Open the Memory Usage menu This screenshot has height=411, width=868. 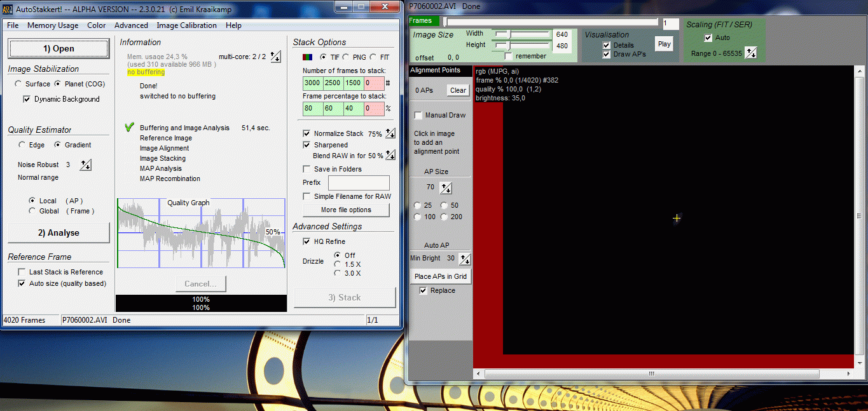tap(53, 25)
